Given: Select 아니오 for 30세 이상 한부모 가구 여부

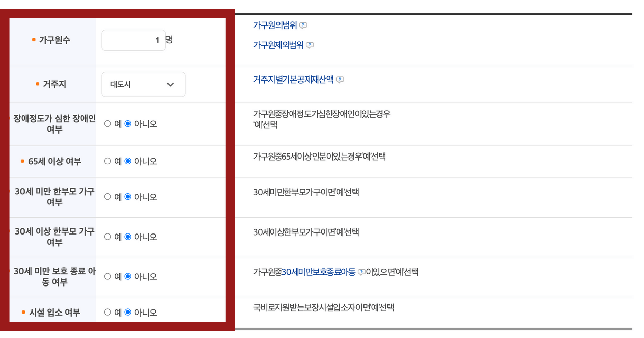Looking at the screenshot, I should point(128,237).
